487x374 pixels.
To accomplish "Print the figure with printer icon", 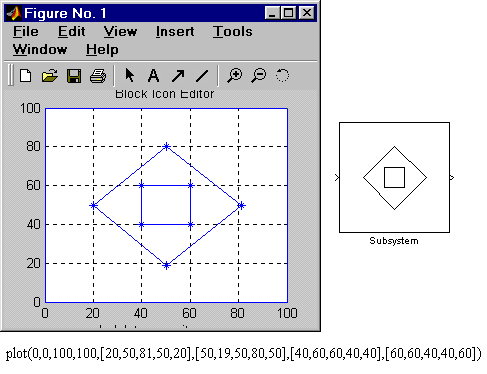I will [x=98, y=76].
